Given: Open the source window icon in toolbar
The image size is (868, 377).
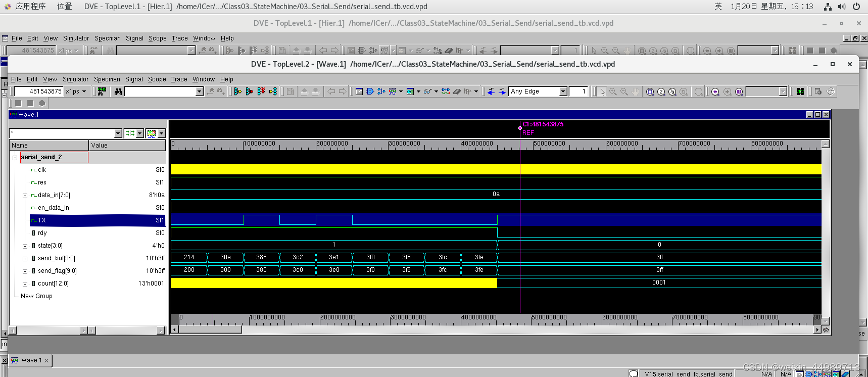Looking at the screenshot, I should [x=359, y=91].
